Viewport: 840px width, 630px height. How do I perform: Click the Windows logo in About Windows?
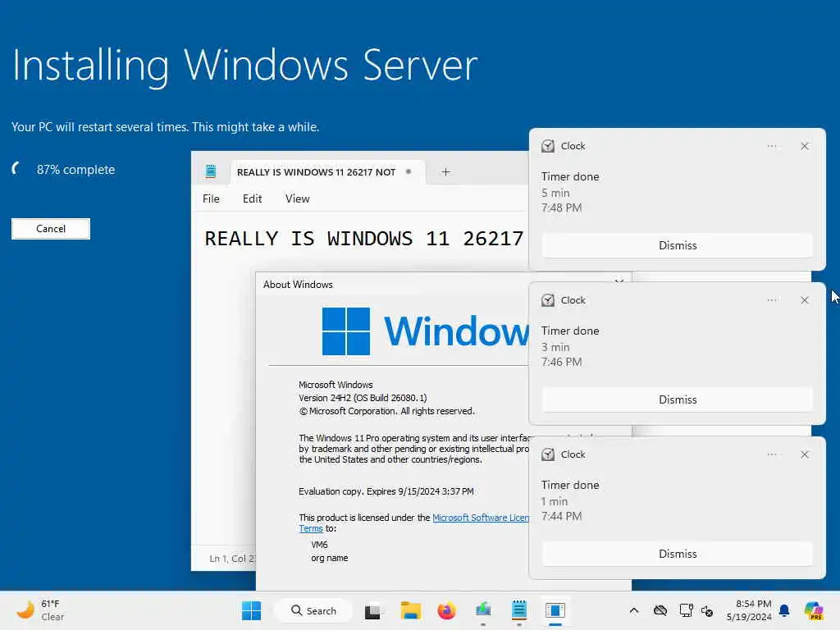pyautogui.click(x=346, y=331)
